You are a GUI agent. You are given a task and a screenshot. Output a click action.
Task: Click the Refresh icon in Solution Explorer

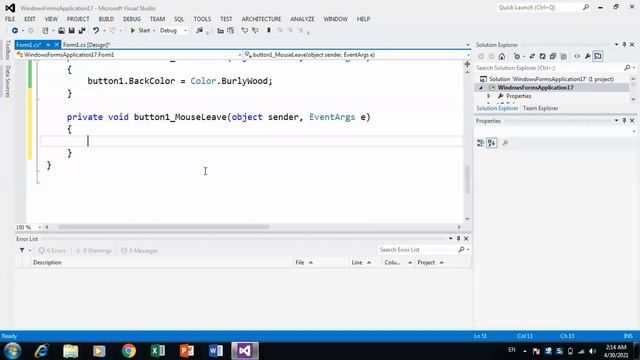[x=542, y=56]
